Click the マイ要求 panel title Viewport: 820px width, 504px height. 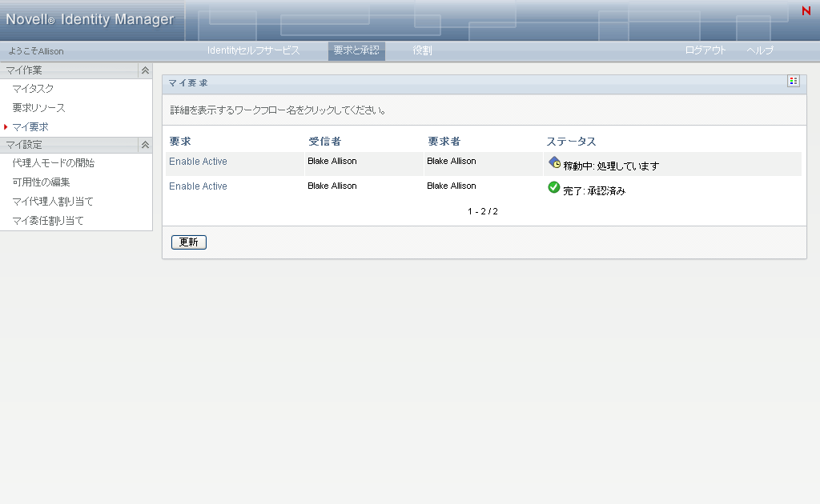pyautogui.click(x=188, y=83)
